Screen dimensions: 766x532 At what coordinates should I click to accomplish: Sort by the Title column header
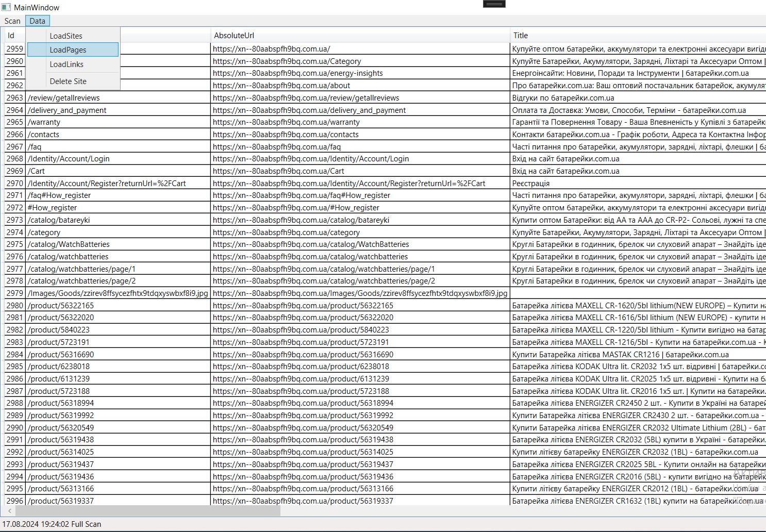click(x=638, y=36)
